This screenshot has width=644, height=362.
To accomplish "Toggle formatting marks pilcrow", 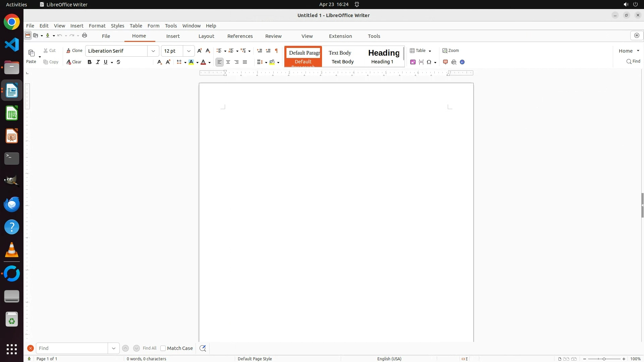I will [x=276, y=51].
